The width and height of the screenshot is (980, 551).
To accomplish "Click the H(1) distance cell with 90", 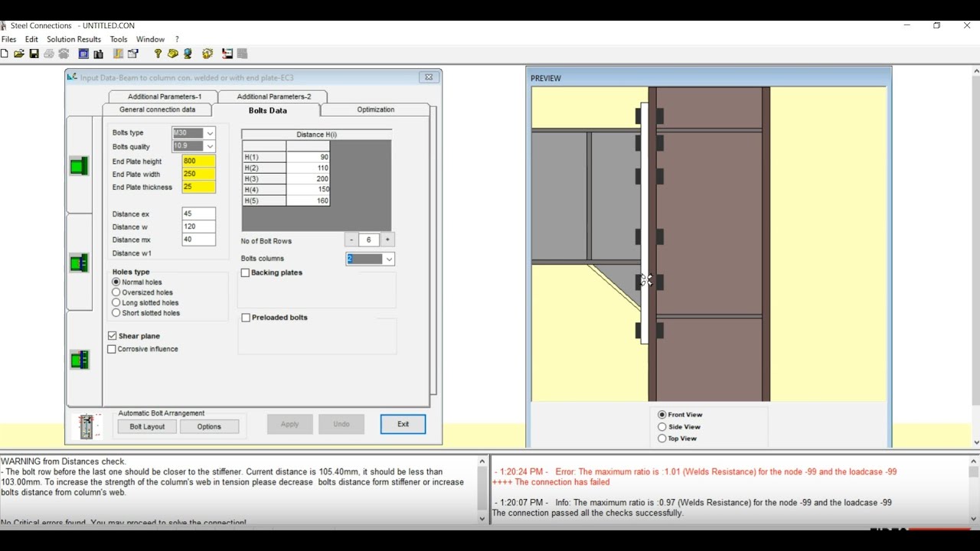I will (308, 157).
